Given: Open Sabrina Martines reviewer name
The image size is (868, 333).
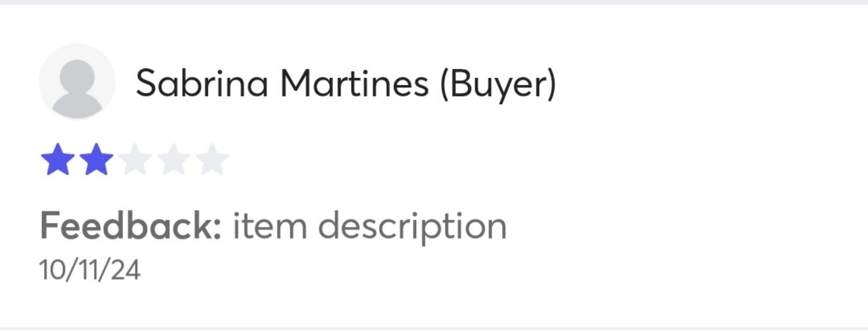Looking at the screenshot, I should tap(346, 84).
